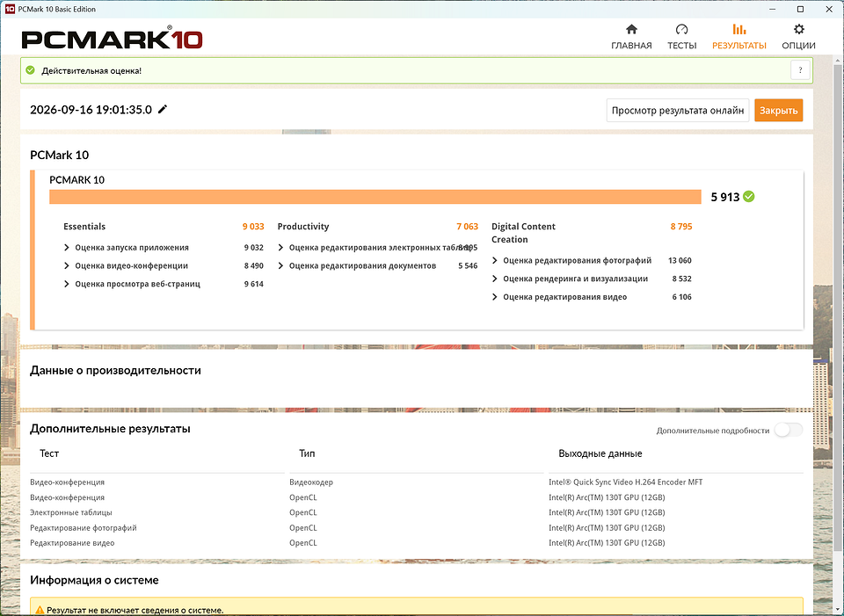Click value 9 614 for web browsing
The image size is (844, 616).
[x=253, y=284]
